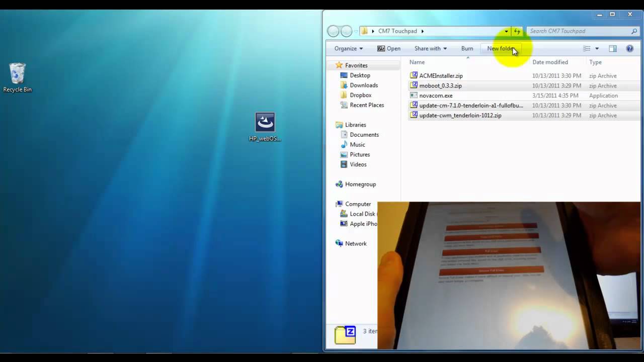
Task: Click the update-cm-7.1.0 zip file icon
Action: (x=414, y=105)
